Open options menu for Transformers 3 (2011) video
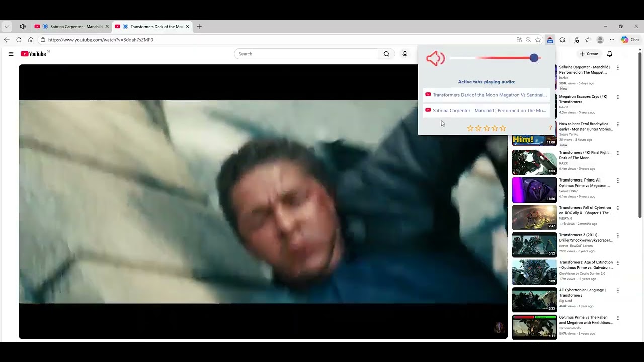 (618, 235)
